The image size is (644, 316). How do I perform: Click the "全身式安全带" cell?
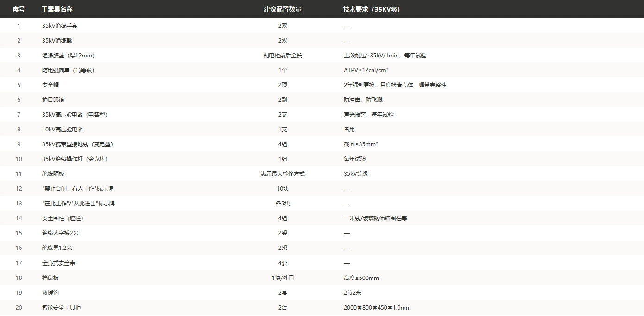pyautogui.click(x=59, y=263)
